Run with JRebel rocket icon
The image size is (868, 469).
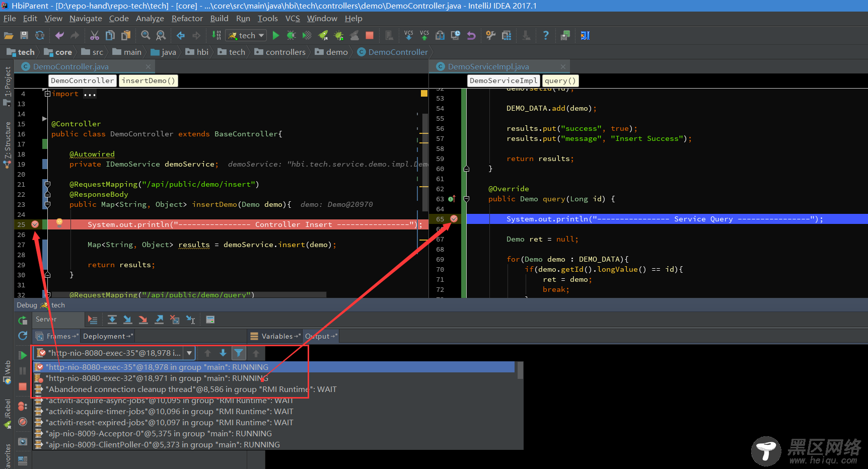[323, 35]
